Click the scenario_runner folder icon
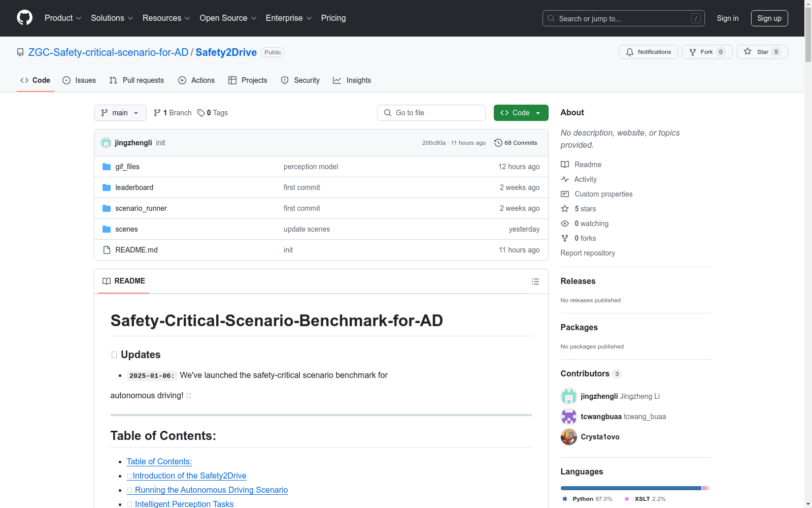 pos(107,208)
